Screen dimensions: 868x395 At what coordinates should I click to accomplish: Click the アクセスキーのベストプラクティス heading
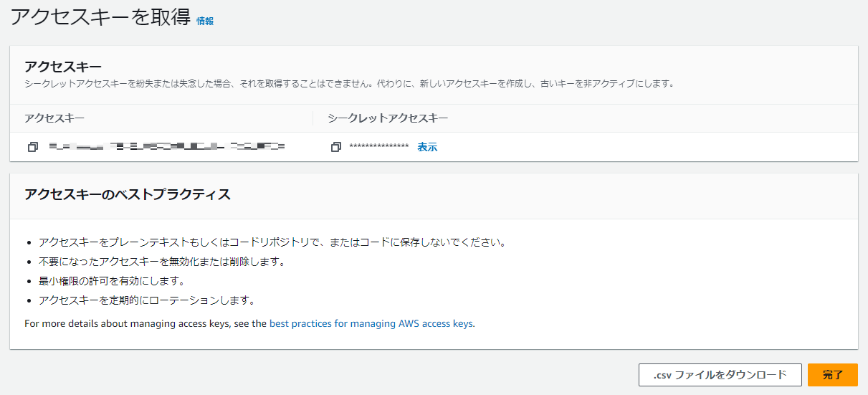click(128, 194)
